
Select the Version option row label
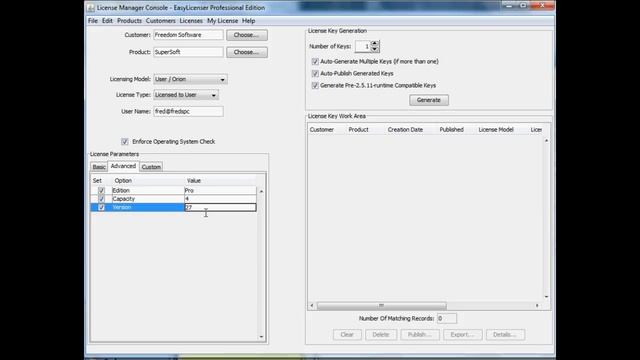coord(122,207)
